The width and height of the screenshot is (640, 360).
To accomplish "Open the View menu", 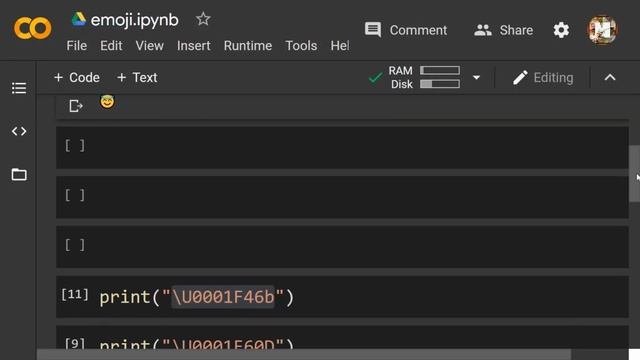I will click(149, 46).
